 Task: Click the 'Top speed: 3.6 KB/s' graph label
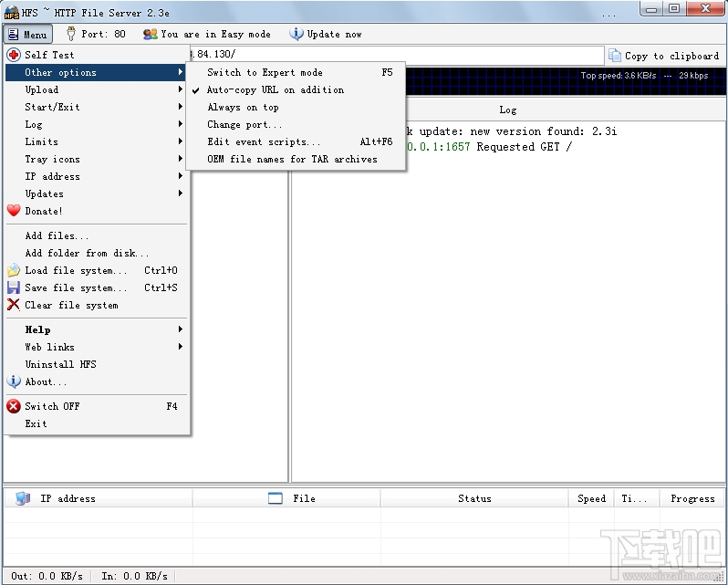tap(619, 75)
